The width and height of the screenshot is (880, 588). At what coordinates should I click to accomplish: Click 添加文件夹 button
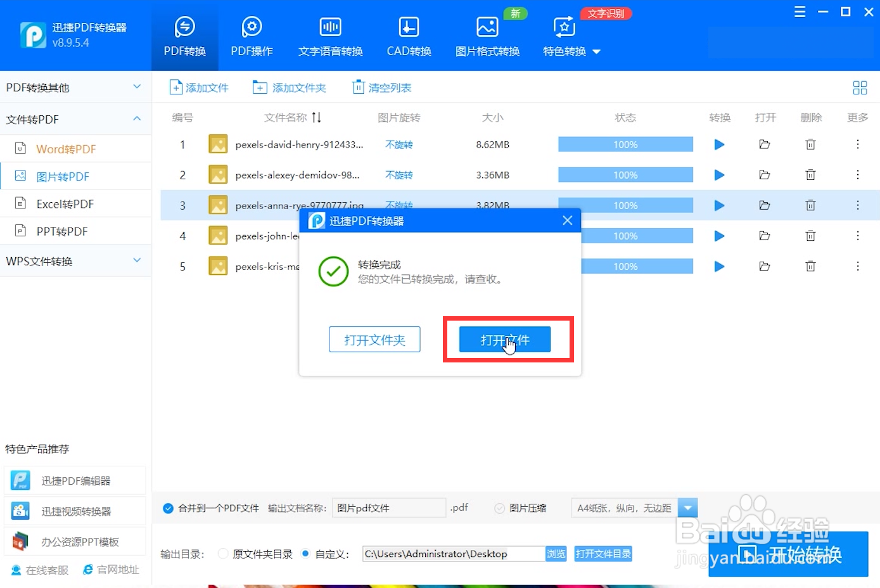pyautogui.click(x=289, y=87)
